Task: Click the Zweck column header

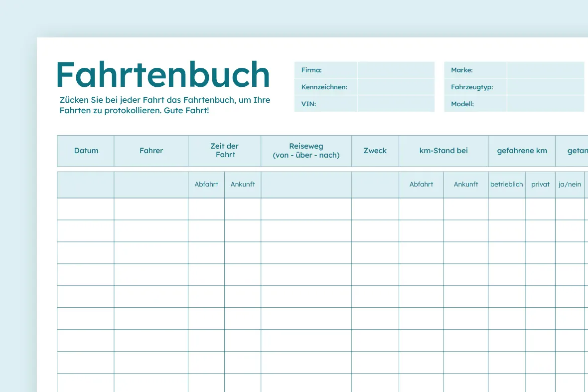Action: coord(375,151)
